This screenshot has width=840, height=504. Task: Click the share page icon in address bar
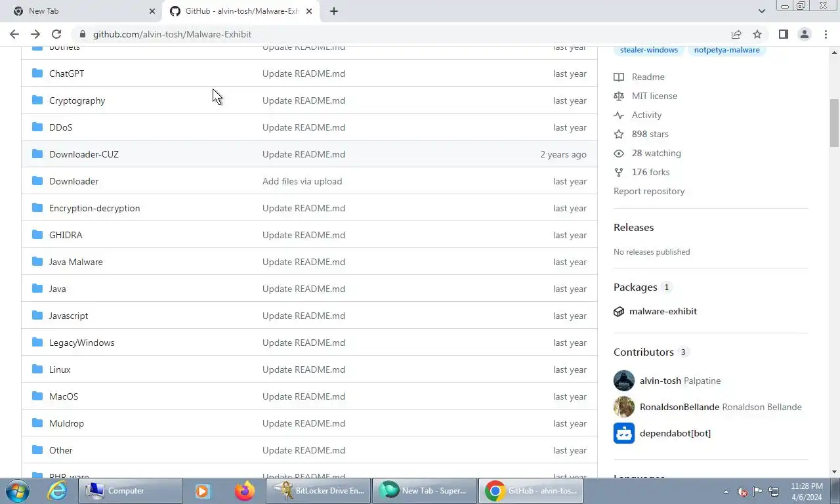click(736, 34)
